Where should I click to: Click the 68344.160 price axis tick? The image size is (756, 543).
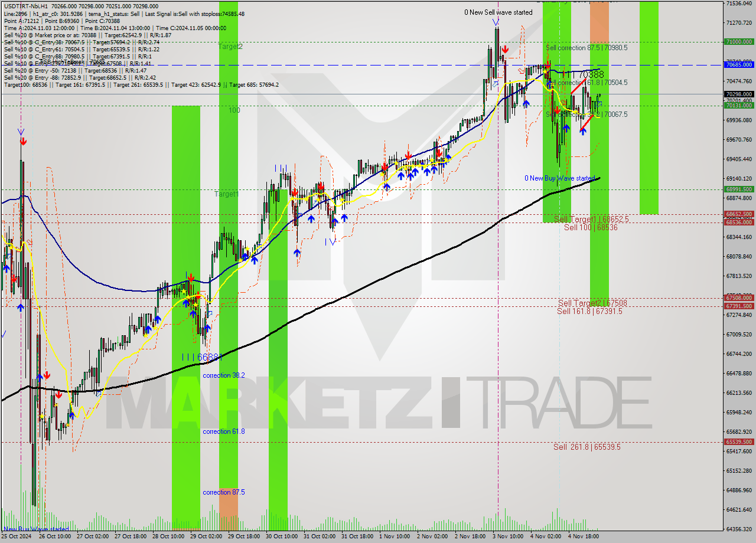(x=739, y=237)
